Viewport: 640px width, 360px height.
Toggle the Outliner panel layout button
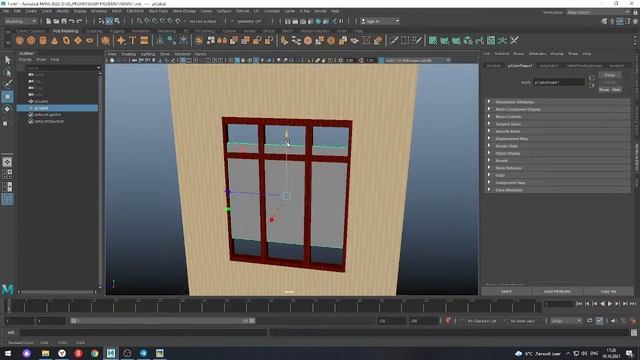(7, 199)
